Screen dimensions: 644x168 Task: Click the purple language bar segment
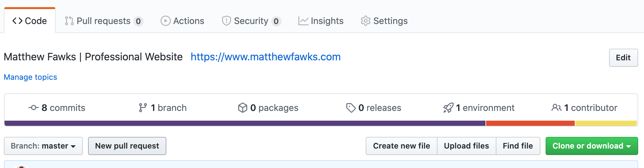click(x=245, y=123)
